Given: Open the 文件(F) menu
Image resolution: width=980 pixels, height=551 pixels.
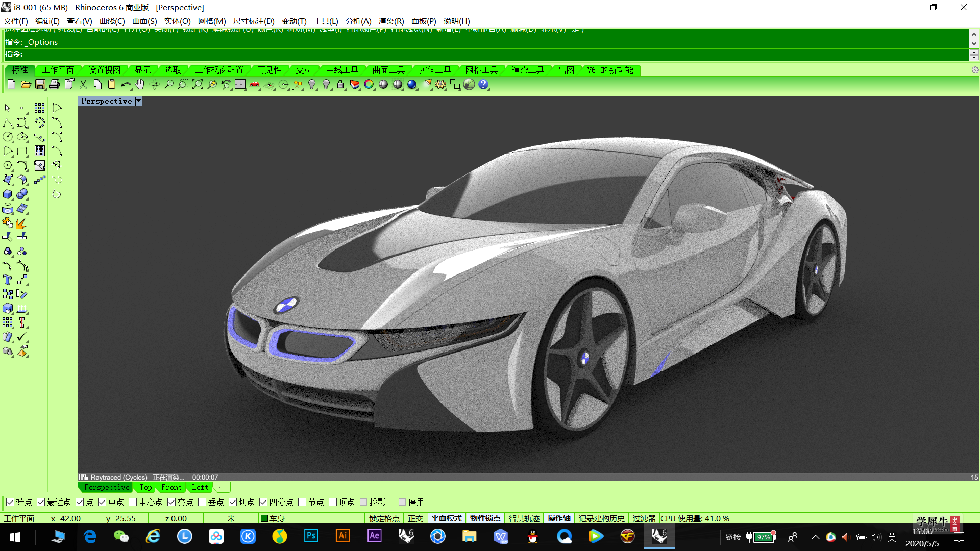Looking at the screenshot, I should (x=16, y=21).
